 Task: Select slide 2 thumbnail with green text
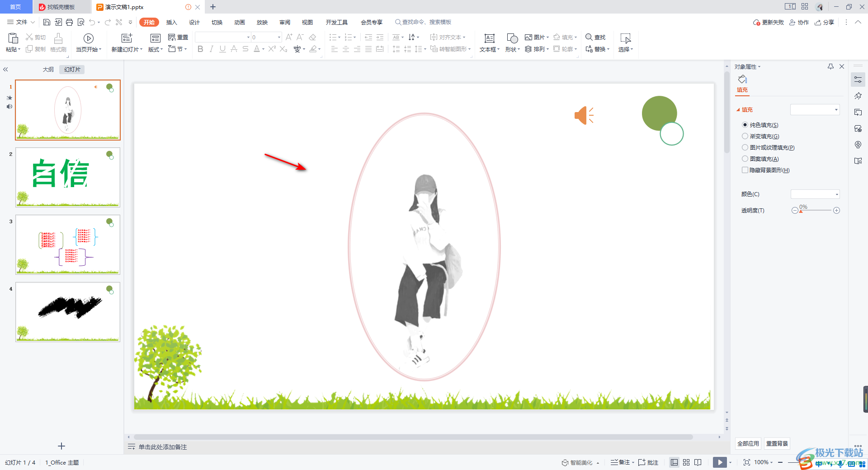coord(68,177)
